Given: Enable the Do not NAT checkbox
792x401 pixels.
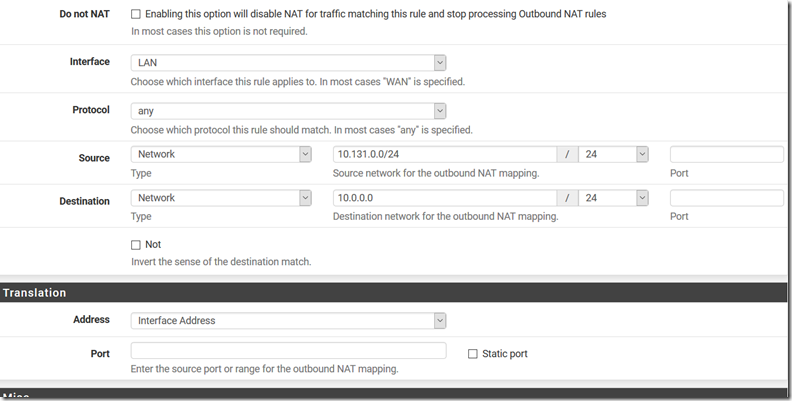Looking at the screenshot, I should click(135, 14).
